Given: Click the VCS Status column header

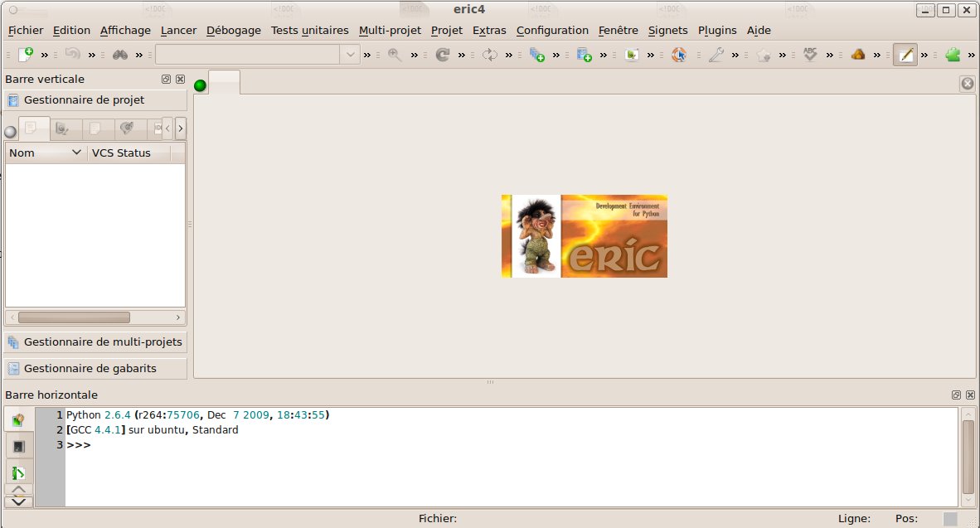Looking at the screenshot, I should tap(129, 153).
